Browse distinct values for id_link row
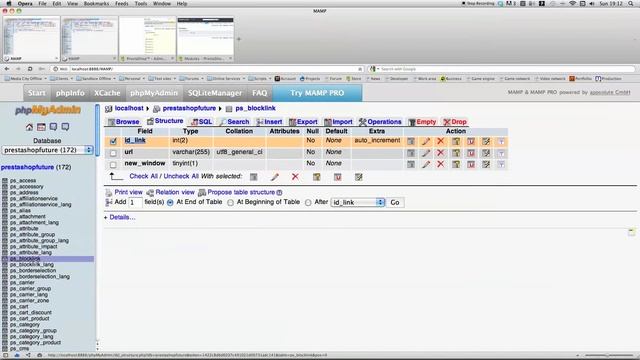Screen dimensions: 640x360 (411, 141)
